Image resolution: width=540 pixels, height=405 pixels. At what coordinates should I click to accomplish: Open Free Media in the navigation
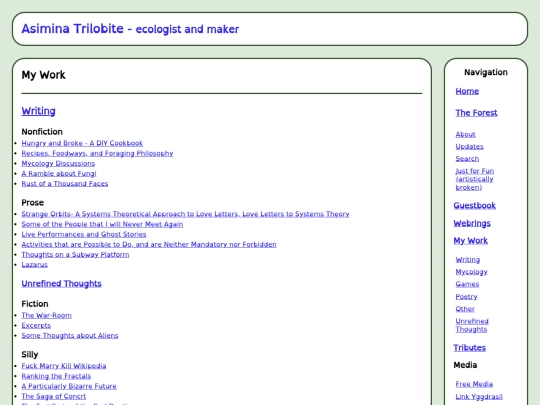[x=474, y=384]
